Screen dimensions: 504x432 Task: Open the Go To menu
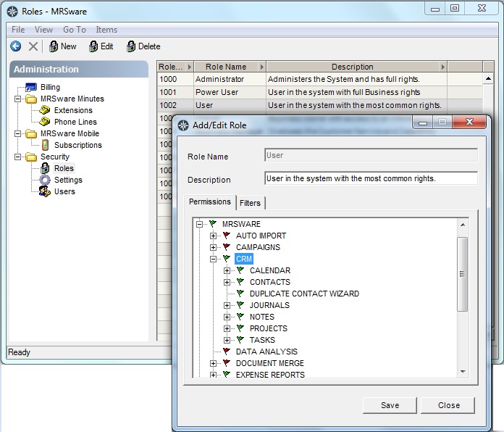(x=75, y=30)
